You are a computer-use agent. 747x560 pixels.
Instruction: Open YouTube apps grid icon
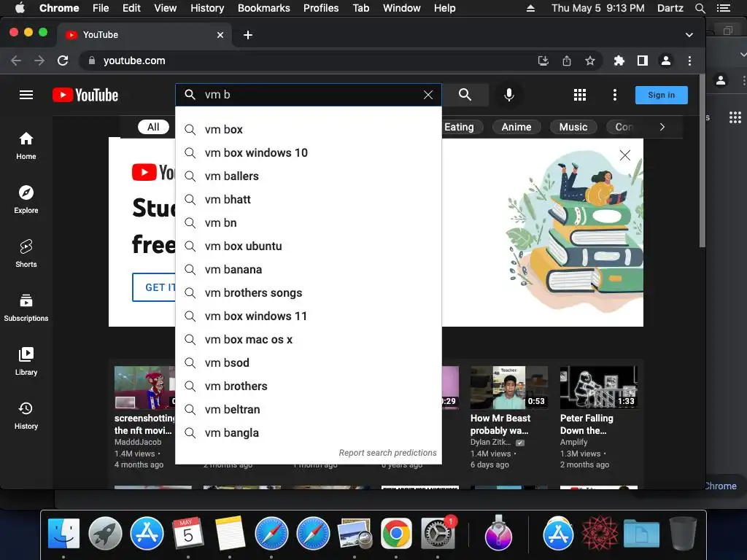pos(580,95)
